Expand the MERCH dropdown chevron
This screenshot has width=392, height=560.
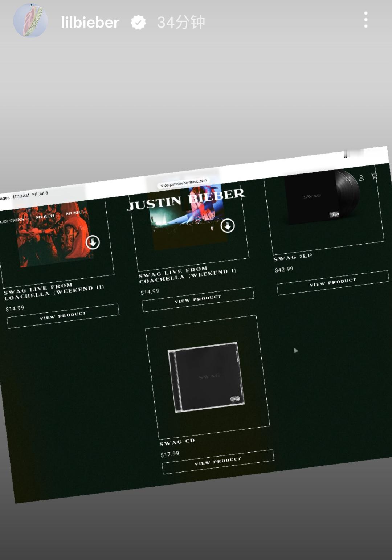57,216
